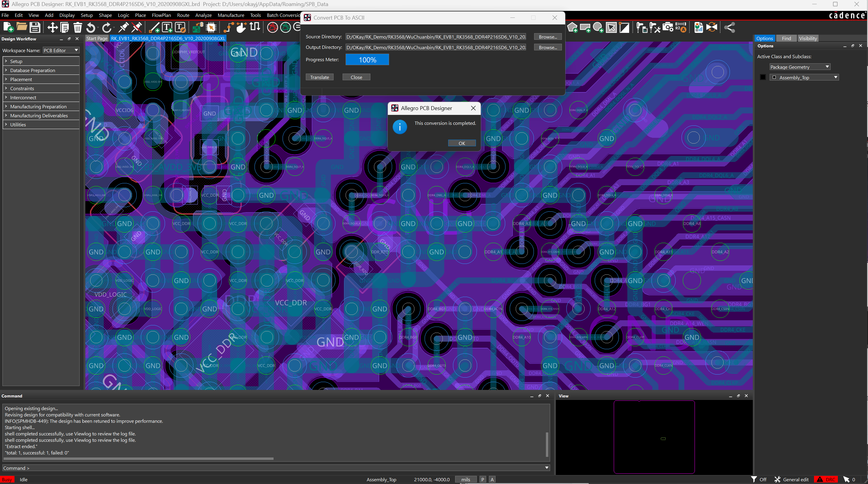This screenshot has width=868, height=484.
Task: Toggle the P button in status bar
Action: pyautogui.click(x=483, y=479)
